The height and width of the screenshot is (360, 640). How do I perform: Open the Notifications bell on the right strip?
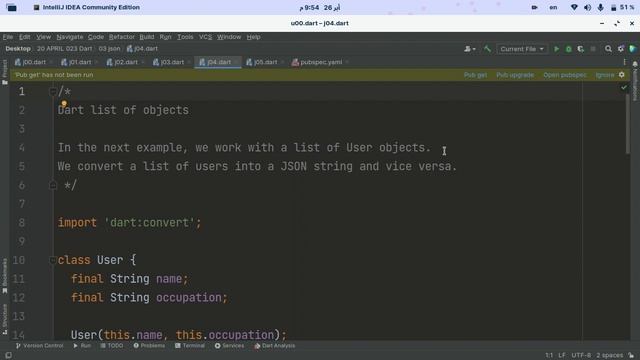tap(635, 64)
